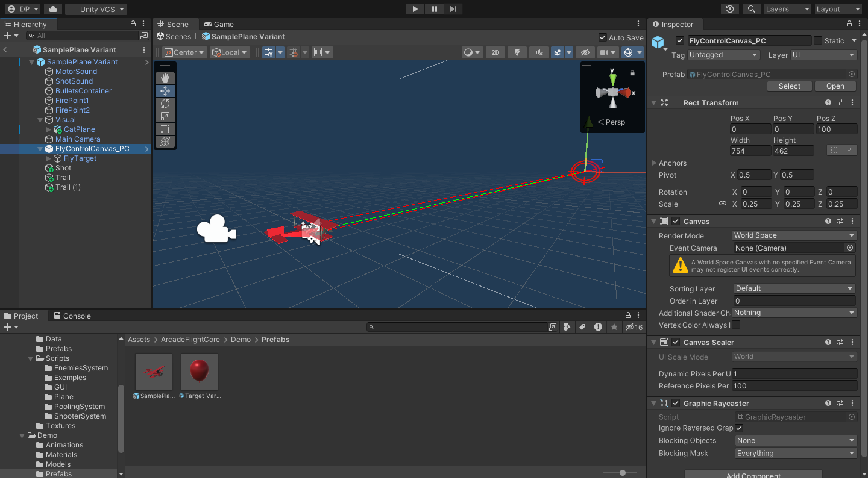Select the Rotate tool in scene toolbar
Viewport: 868px width, 480px height.
(165, 104)
